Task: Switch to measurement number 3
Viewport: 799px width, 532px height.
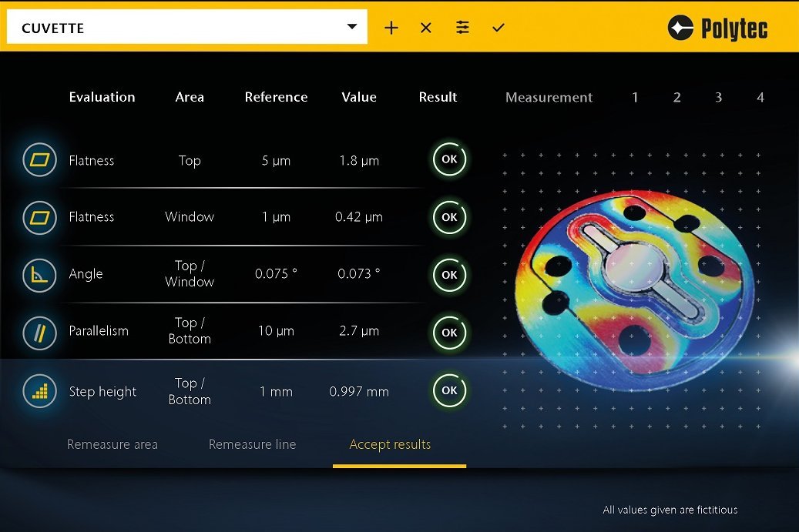Action: click(x=718, y=97)
